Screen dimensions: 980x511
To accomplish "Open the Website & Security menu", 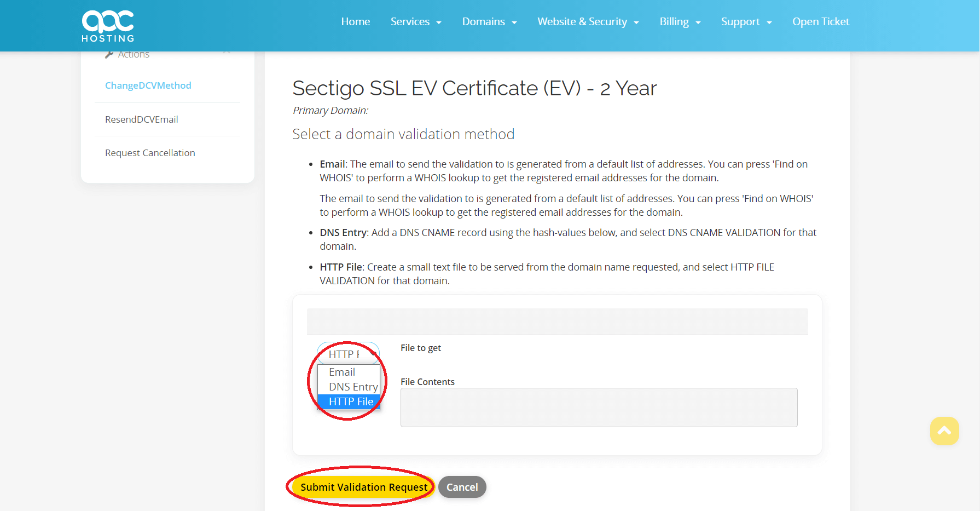I will click(588, 21).
